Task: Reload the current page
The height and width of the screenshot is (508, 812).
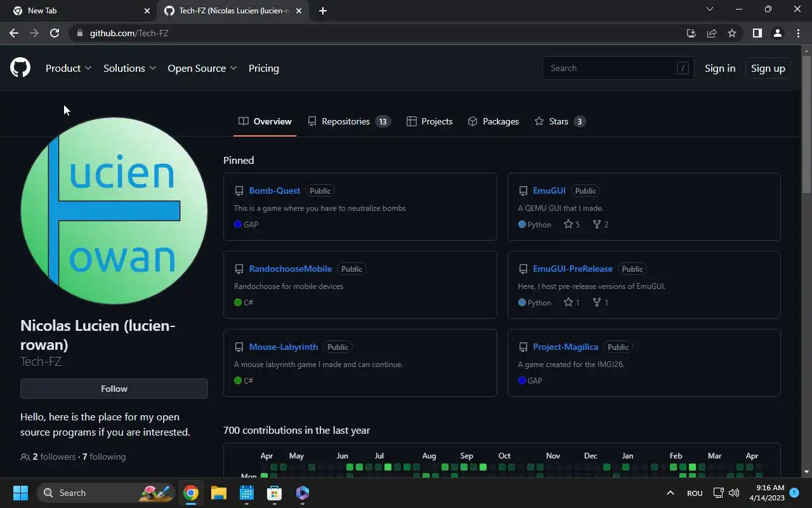Action: [55, 33]
